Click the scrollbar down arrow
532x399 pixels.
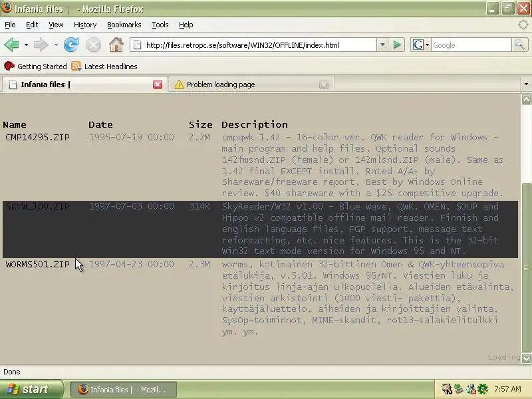(x=526, y=358)
